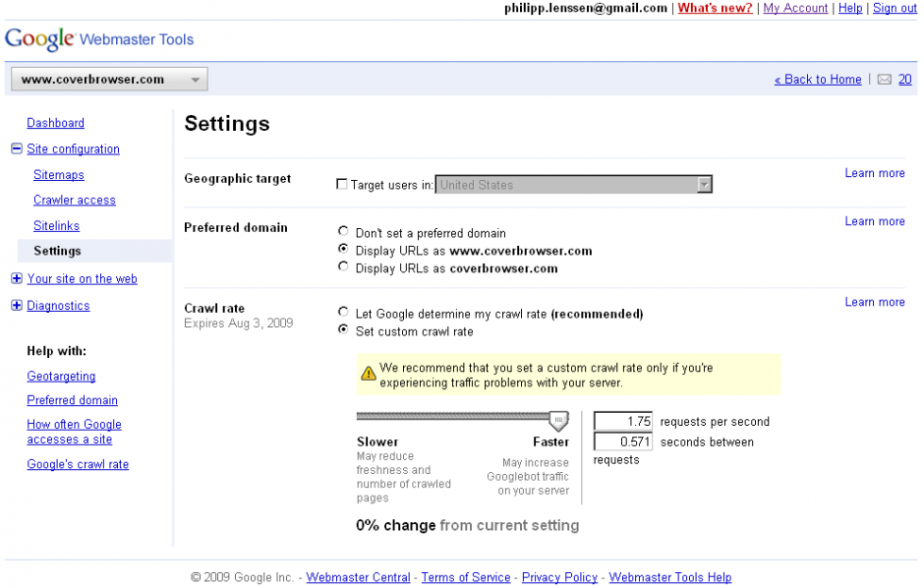Sign out of the account

895,8
